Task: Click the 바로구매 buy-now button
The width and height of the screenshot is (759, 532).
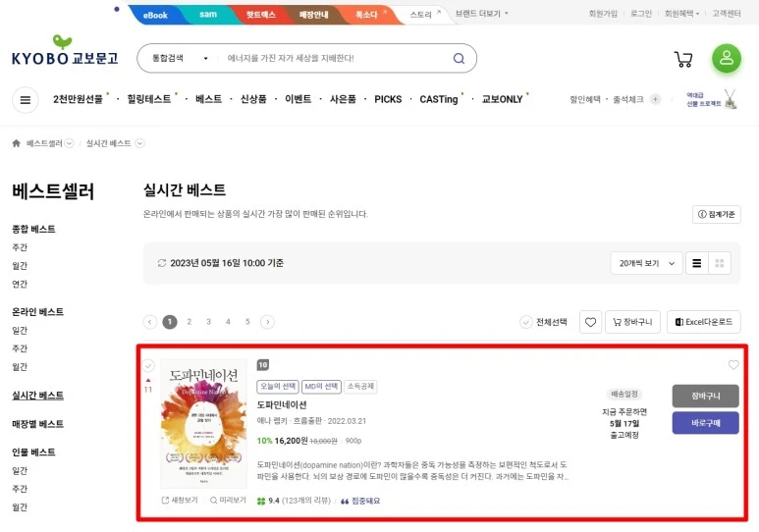Action: (705, 423)
